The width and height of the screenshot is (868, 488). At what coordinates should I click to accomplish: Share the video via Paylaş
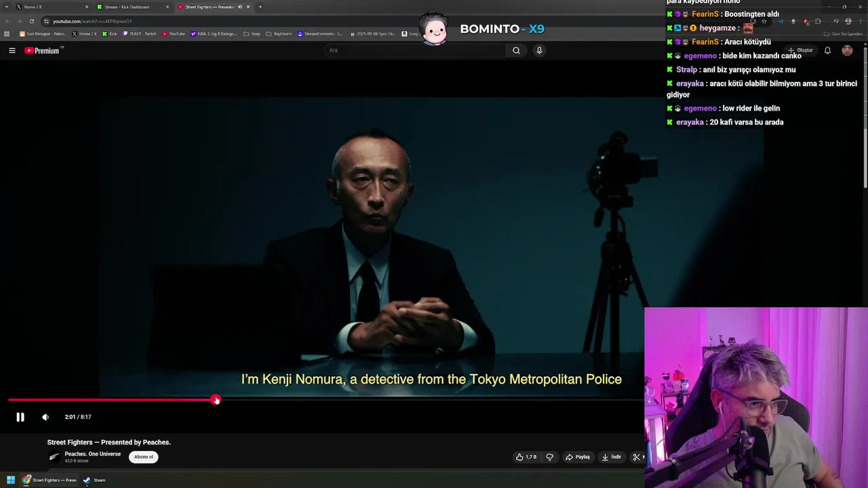(x=578, y=457)
